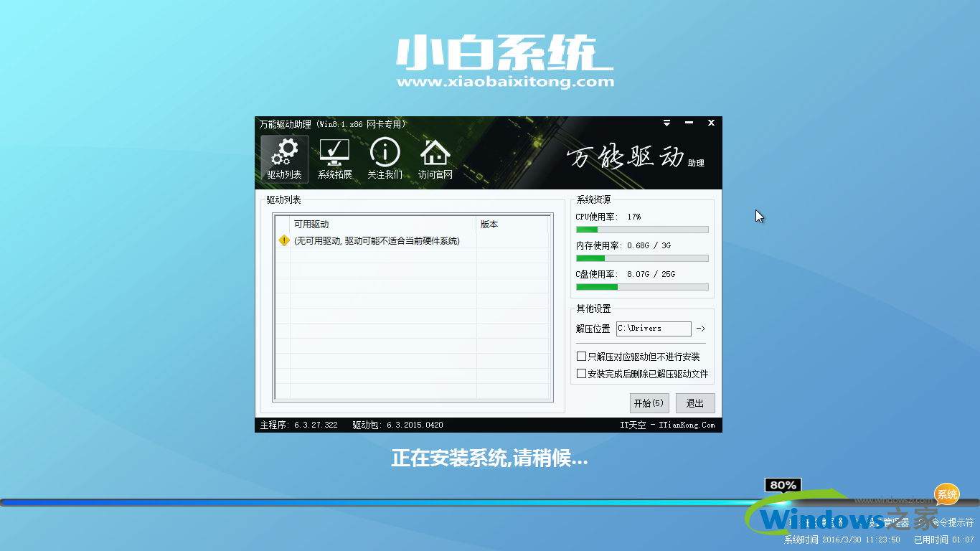Select the 系统拓展 monitor icon
This screenshot has width=980, height=551.
[334, 158]
